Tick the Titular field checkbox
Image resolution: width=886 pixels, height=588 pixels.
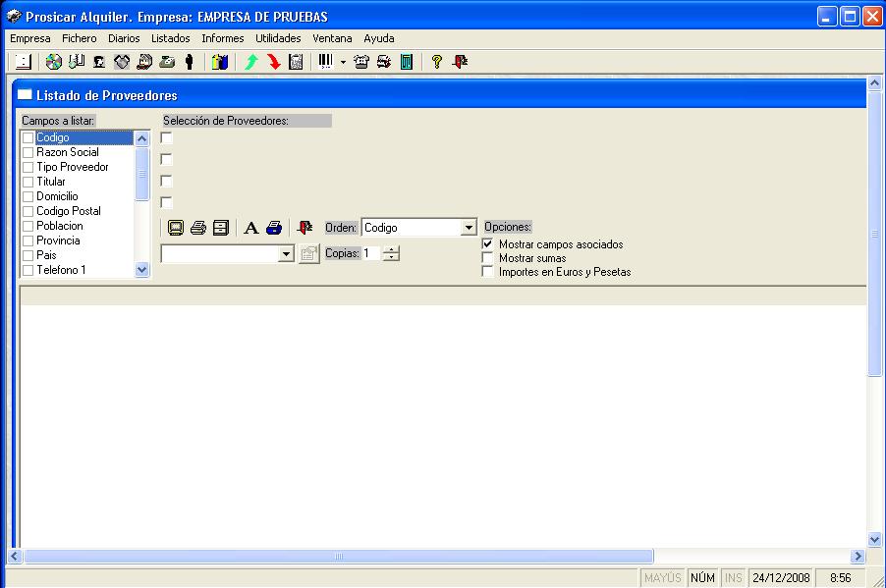click(x=28, y=182)
